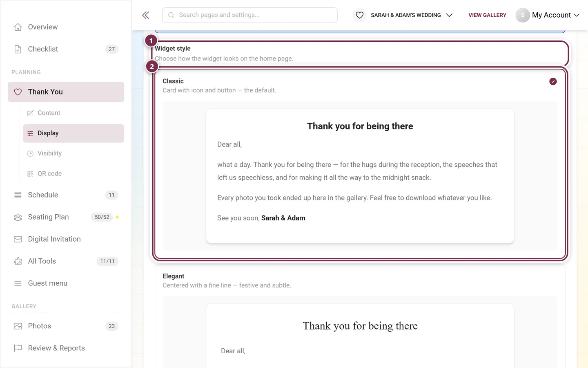Image resolution: width=588 pixels, height=368 pixels.
Task: Click the Classic preview card
Action: click(x=360, y=176)
